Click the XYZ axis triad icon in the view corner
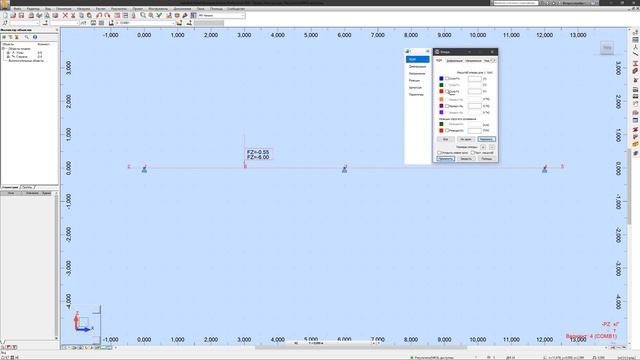Viewport: 640px width, 360px height. 83,322
